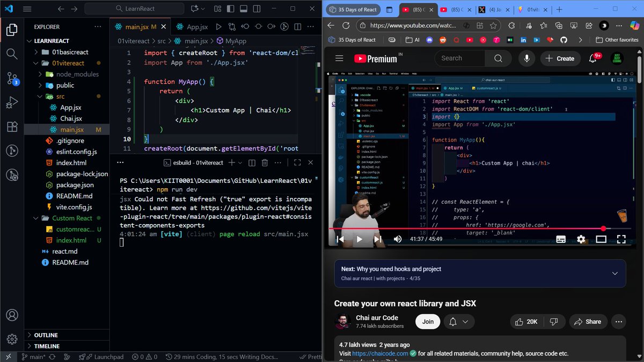Open video settings gear in player
The height and width of the screenshot is (362, 644).
(x=581, y=239)
